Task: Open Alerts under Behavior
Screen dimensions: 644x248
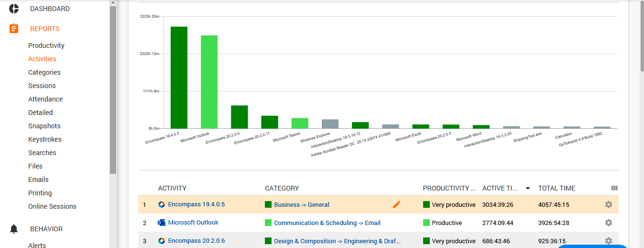Action: tap(37, 245)
